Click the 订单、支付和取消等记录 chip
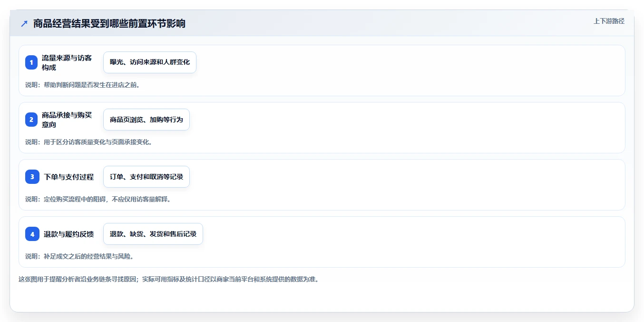 click(x=146, y=177)
